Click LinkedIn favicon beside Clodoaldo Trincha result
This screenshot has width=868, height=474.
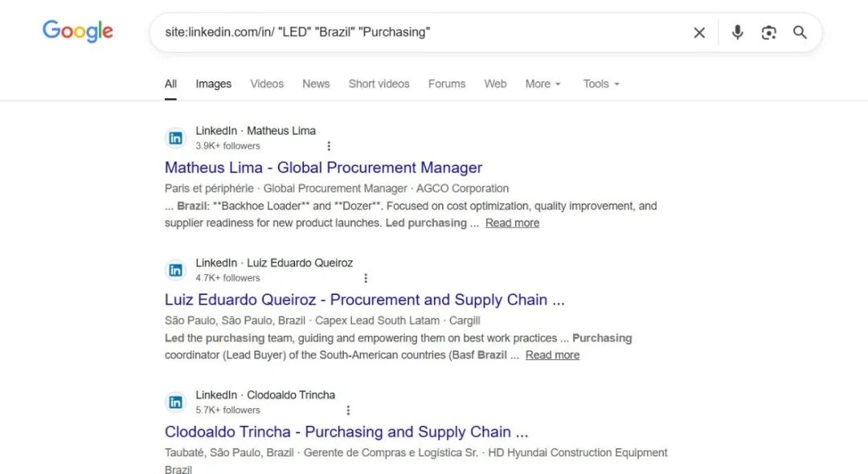[x=175, y=402]
